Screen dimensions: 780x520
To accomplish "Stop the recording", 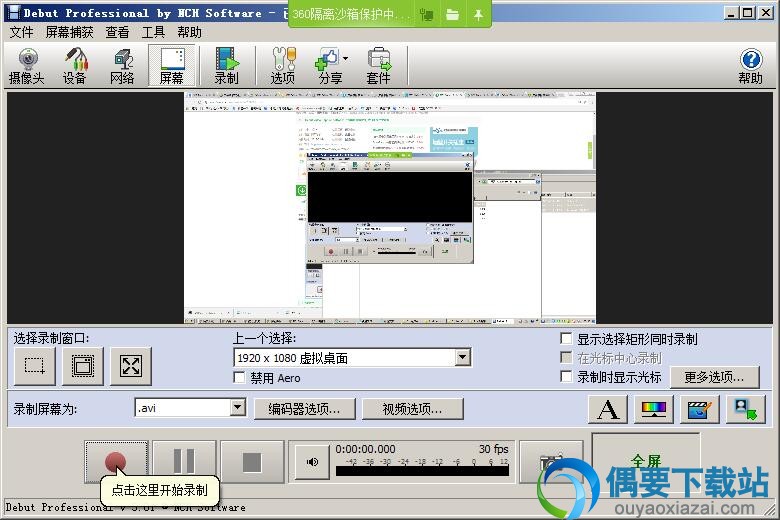I will [x=252, y=462].
